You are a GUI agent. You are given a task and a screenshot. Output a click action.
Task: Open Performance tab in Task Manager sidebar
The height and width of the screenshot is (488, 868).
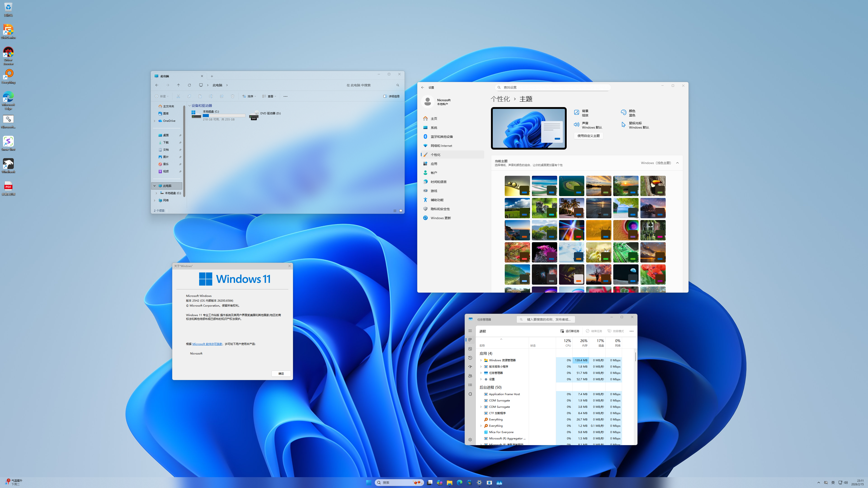(x=470, y=349)
